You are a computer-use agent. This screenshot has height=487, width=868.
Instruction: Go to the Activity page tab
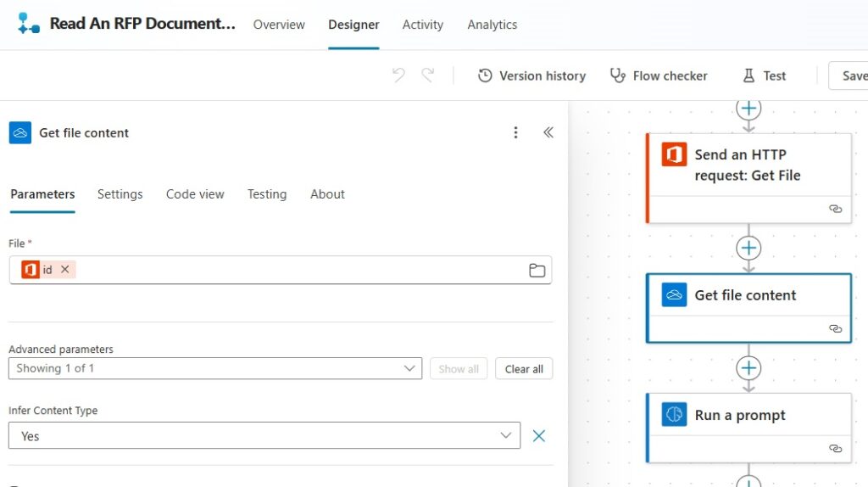pos(423,25)
